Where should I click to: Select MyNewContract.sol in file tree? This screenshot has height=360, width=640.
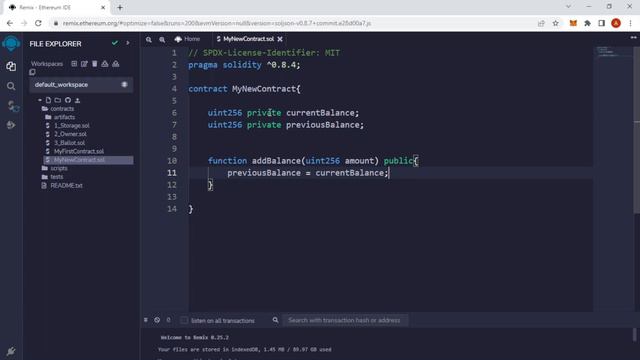[88, 160]
